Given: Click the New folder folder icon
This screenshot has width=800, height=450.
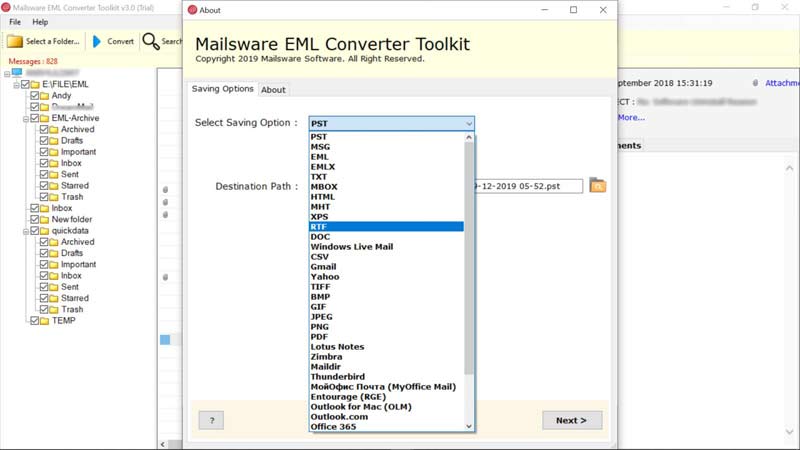Looking at the screenshot, I should (x=44, y=220).
